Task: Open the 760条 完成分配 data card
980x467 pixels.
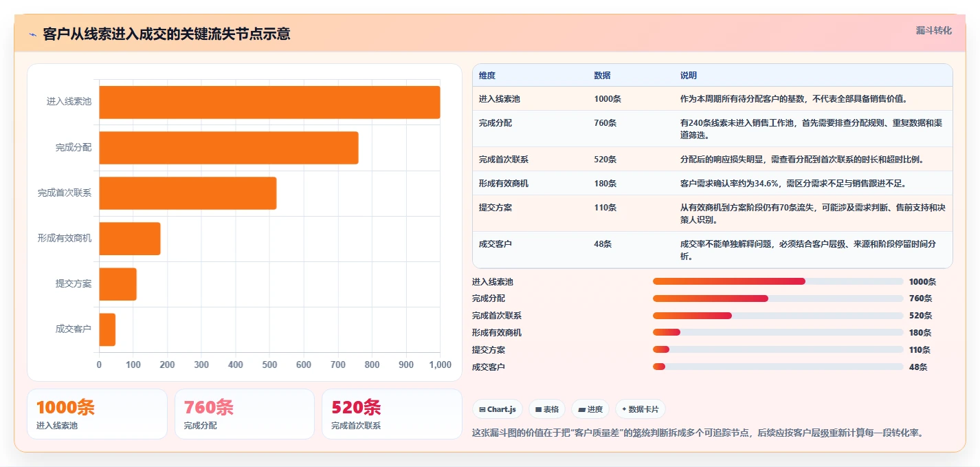Action: pos(245,414)
